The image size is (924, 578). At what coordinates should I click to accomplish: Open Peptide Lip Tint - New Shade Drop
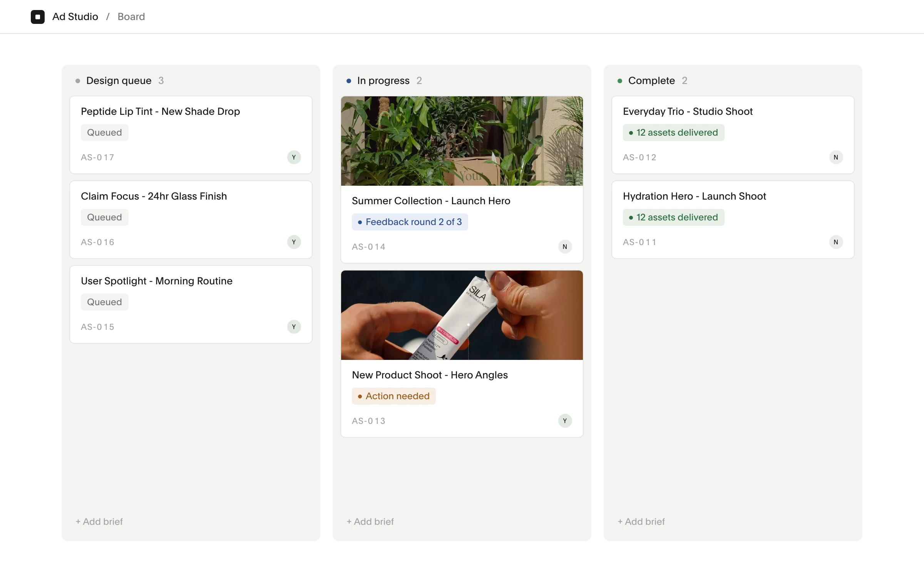pyautogui.click(x=161, y=111)
